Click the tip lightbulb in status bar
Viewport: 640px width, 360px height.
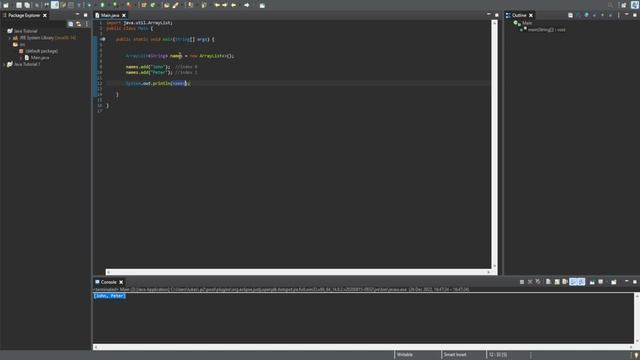(x=636, y=355)
